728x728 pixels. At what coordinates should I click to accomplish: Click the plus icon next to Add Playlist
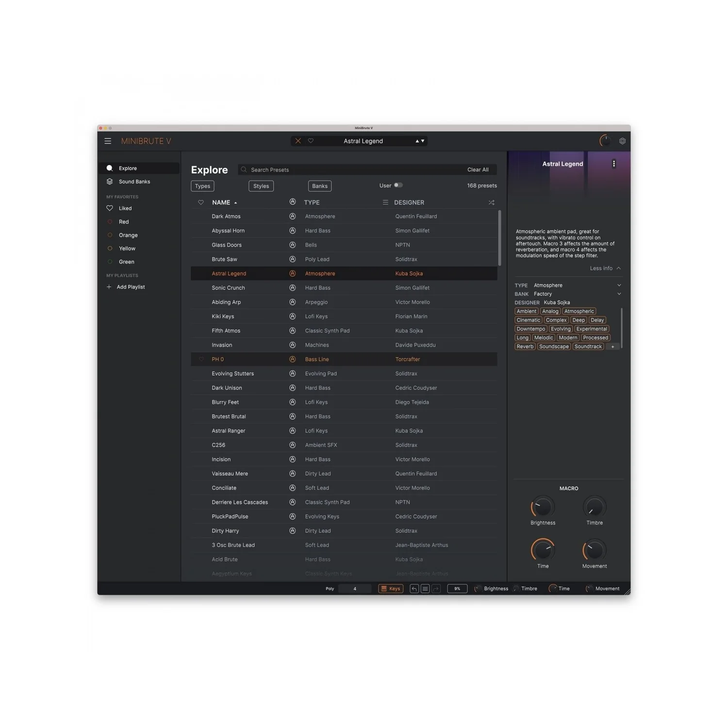coord(109,287)
